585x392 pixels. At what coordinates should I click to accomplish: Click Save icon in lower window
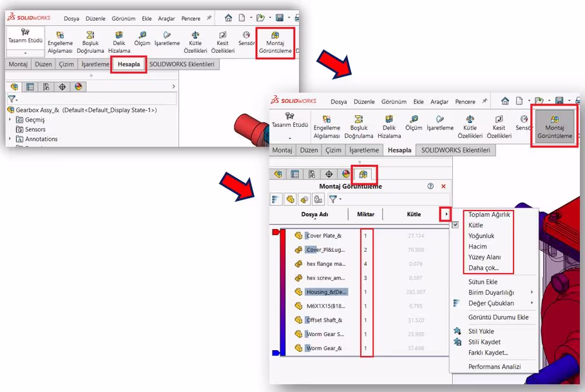(559, 100)
